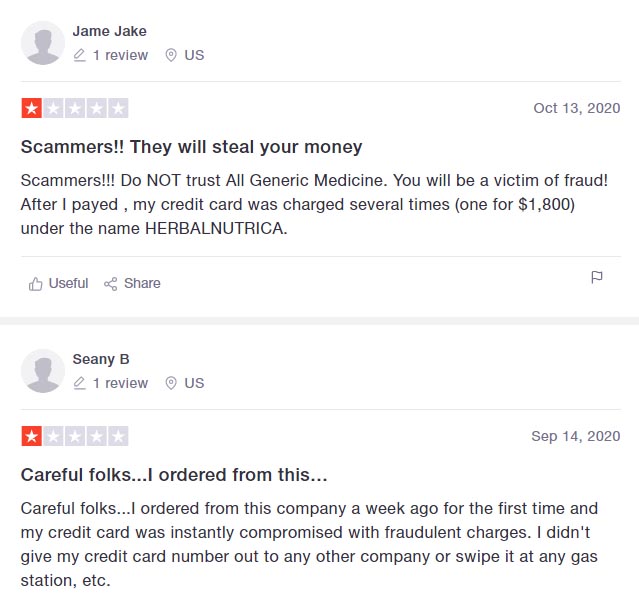Image resolution: width=639 pixels, height=602 pixels.
Task: Open Jame Jake's reviewer name link
Action: click(x=110, y=31)
